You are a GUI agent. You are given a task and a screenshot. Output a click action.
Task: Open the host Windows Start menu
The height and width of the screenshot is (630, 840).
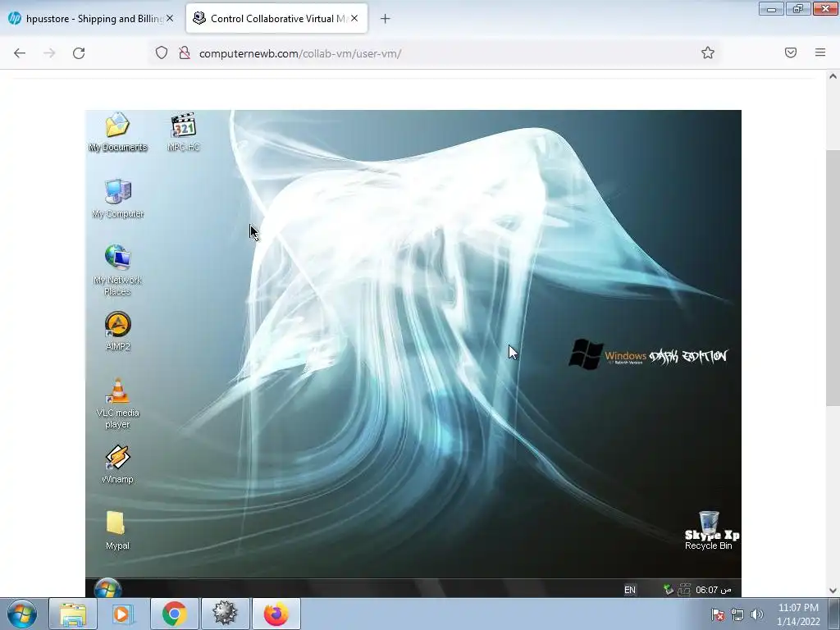tap(22, 614)
